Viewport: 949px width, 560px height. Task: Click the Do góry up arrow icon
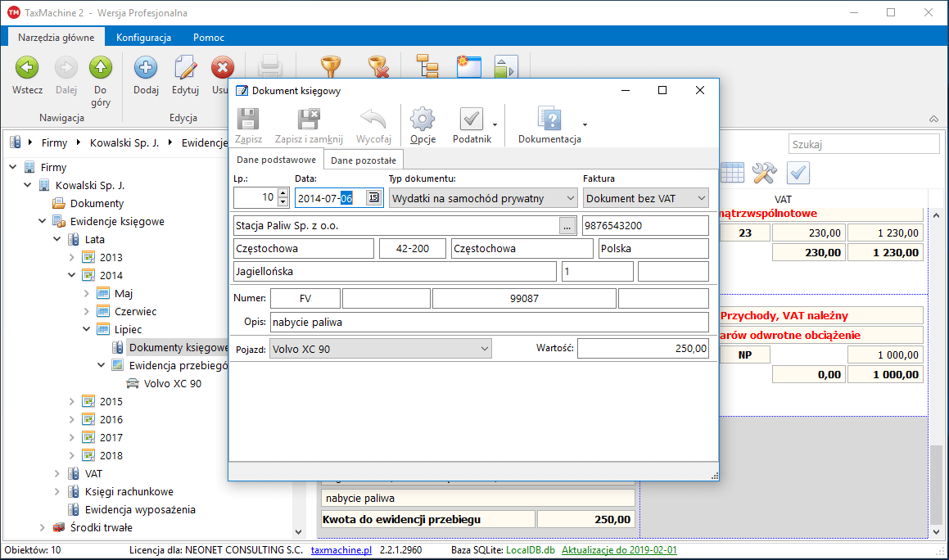click(x=101, y=69)
